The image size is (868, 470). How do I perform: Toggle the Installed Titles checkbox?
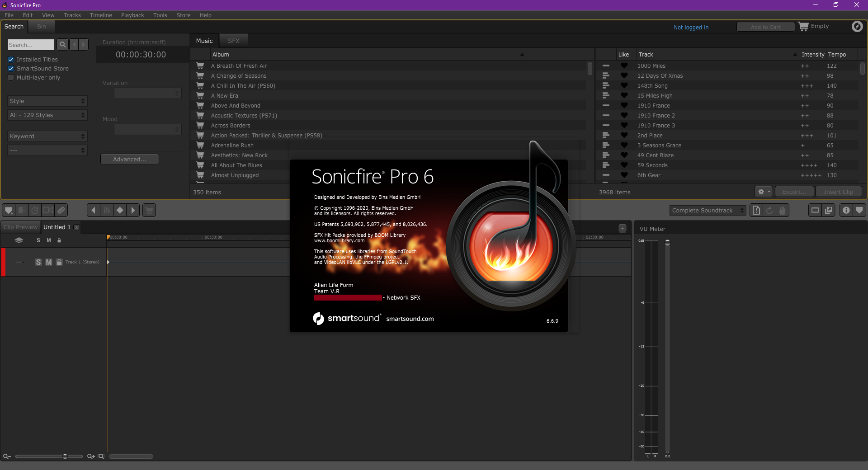pyautogui.click(x=11, y=59)
